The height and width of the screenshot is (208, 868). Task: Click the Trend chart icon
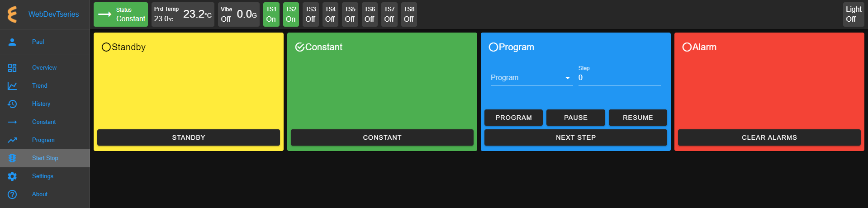click(x=12, y=86)
